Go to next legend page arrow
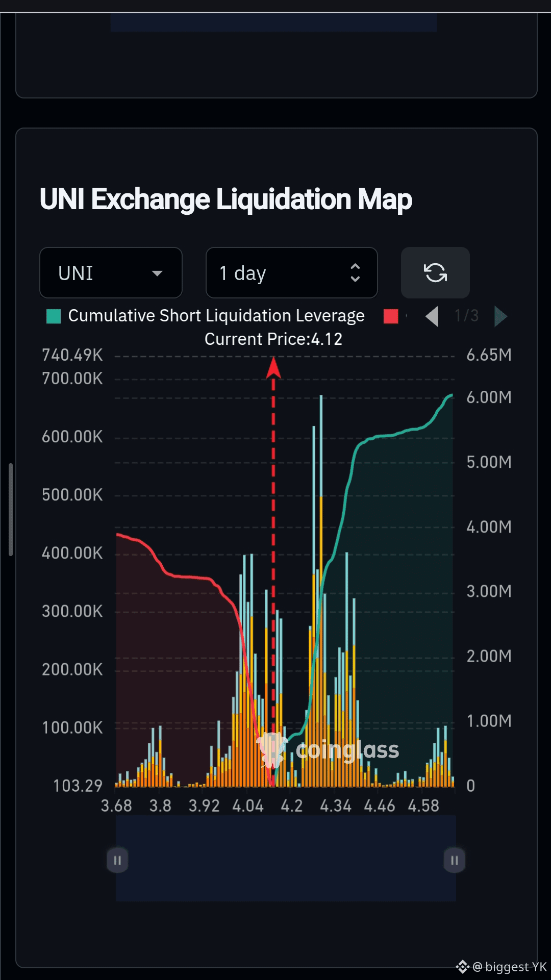551x980 pixels. [x=501, y=316]
